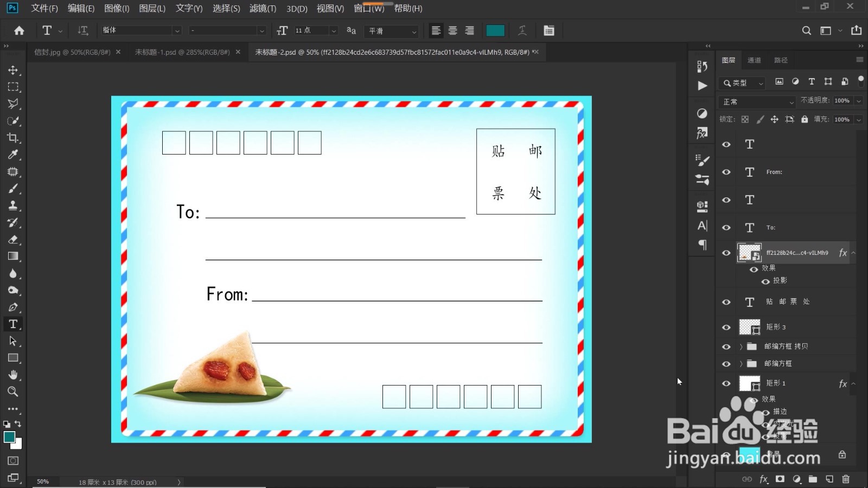The height and width of the screenshot is (488, 868).
Task: Click the foreground color swatch
Action: tap(9, 437)
